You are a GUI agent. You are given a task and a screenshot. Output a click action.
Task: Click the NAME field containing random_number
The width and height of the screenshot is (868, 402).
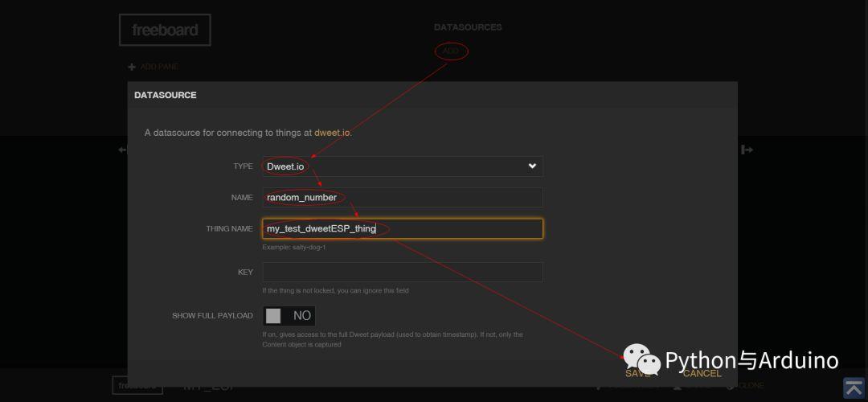pos(403,197)
